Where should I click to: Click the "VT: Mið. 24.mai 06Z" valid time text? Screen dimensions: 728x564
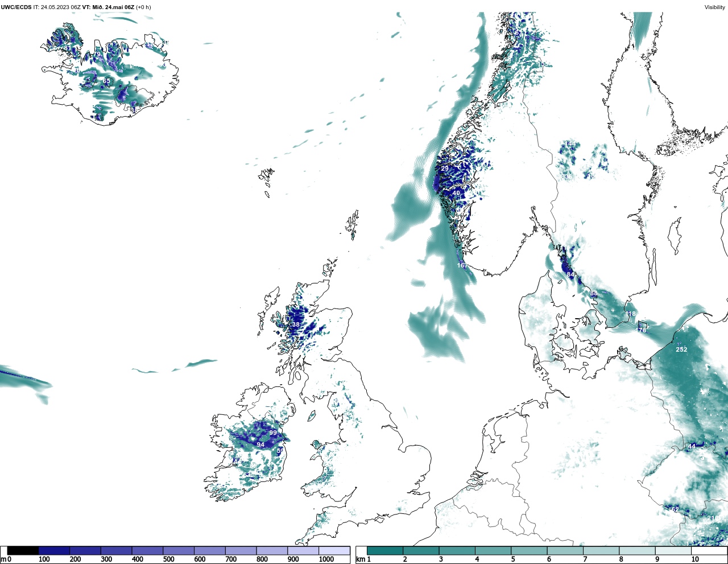(x=108, y=7)
